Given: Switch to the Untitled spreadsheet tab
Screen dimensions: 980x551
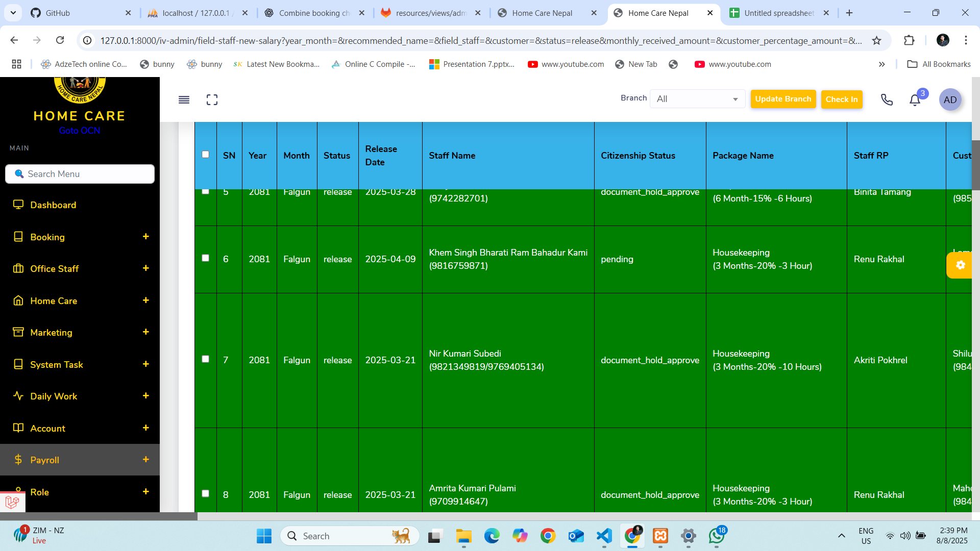Looking at the screenshot, I should [779, 13].
